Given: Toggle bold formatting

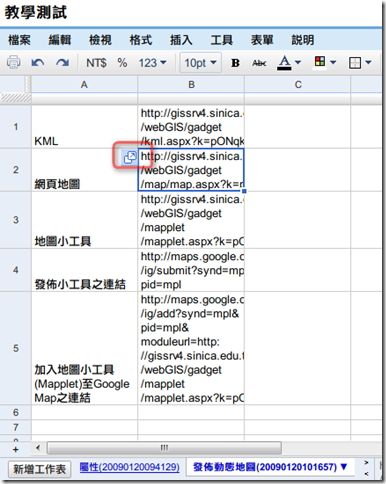Looking at the screenshot, I should click(x=235, y=63).
